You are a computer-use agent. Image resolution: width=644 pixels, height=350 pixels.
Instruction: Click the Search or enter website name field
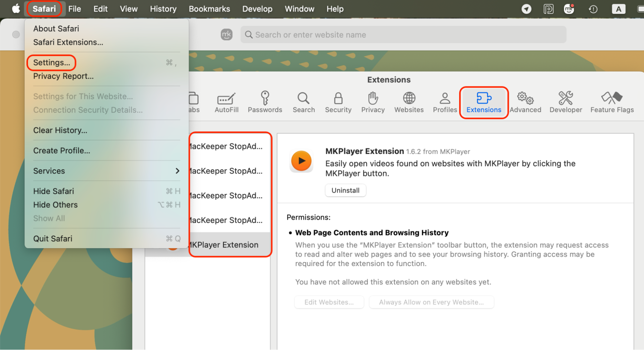pos(403,35)
